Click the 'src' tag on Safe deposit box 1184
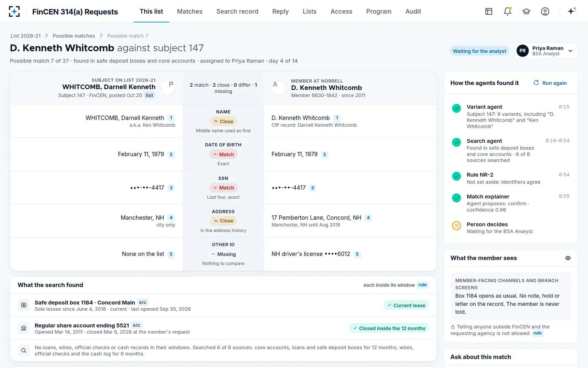Screen dimensions: 588x368 point(143,303)
